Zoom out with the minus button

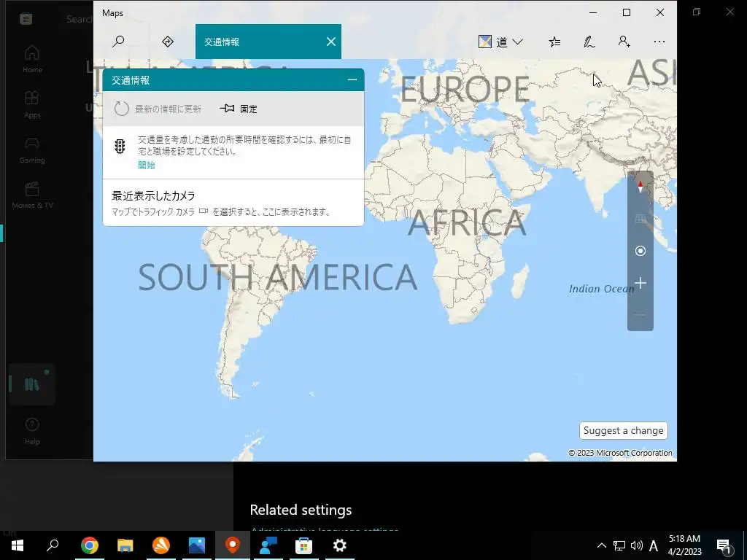[640, 315]
